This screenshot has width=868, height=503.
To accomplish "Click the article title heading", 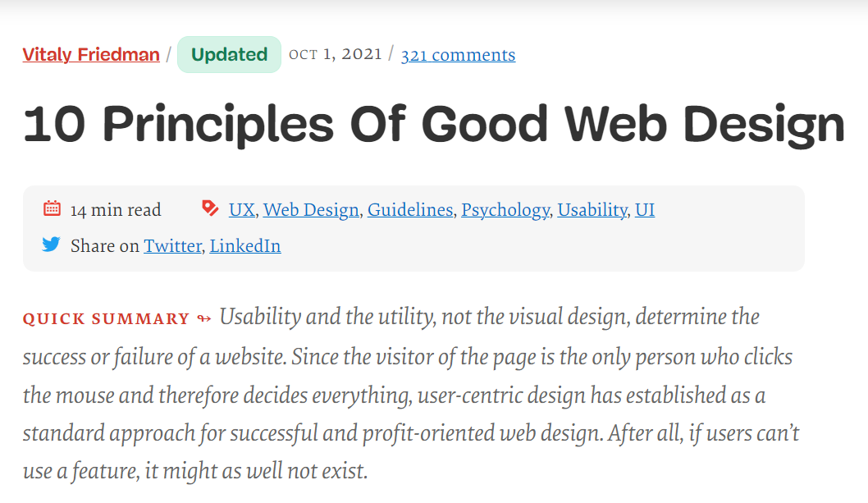I will [x=434, y=124].
